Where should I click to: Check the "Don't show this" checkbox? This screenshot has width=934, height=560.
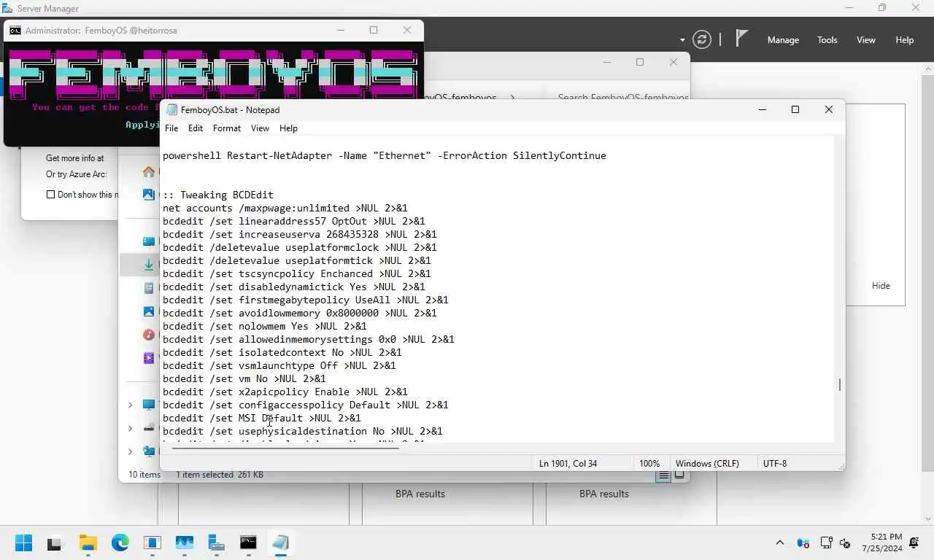point(50,195)
